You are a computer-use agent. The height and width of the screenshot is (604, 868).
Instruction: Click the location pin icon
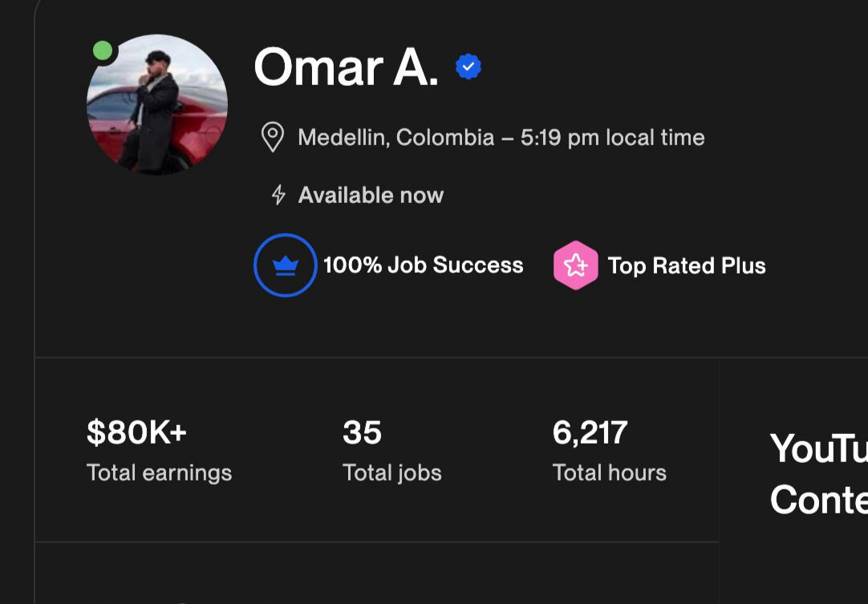pos(273,136)
